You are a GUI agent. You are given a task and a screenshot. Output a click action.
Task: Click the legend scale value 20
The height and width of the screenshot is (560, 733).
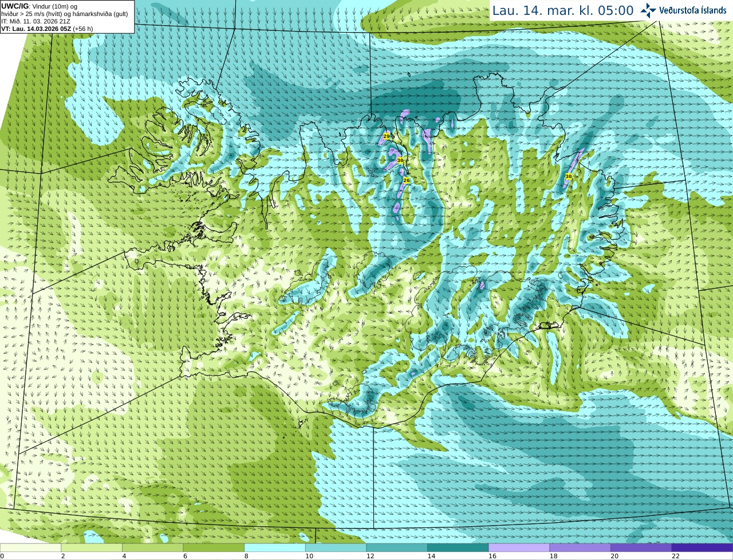(614, 556)
